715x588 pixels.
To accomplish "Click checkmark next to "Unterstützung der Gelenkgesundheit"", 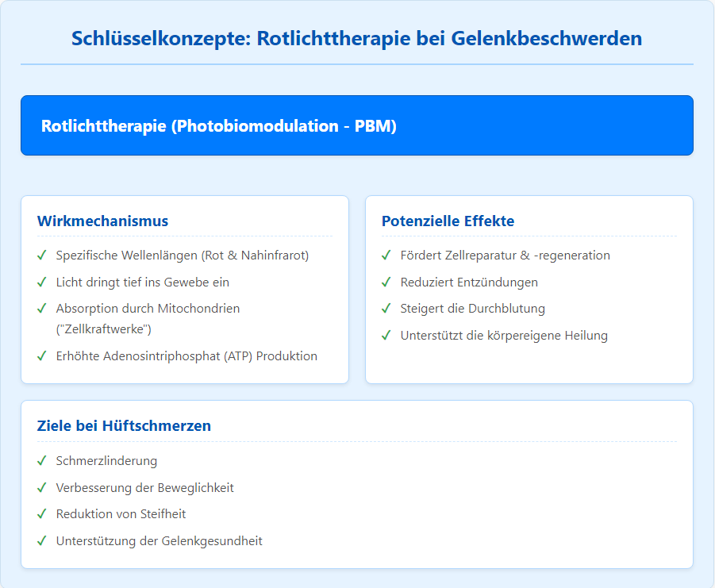I will coord(42,540).
